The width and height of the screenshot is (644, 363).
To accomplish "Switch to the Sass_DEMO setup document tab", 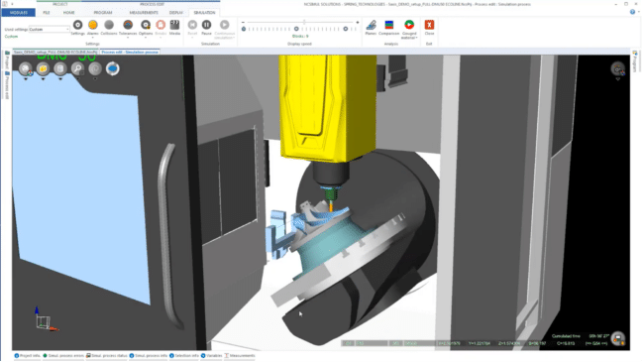I will [x=55, y=53].
